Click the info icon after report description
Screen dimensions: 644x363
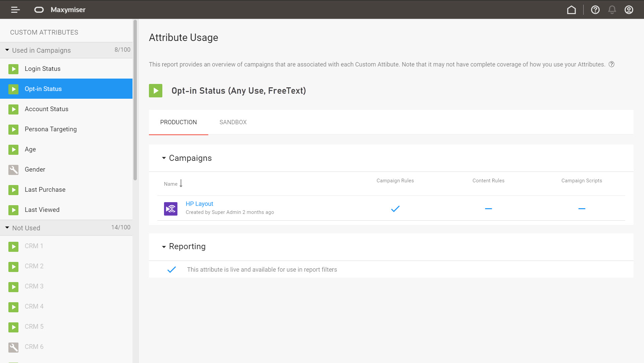(x=611, y=64)
